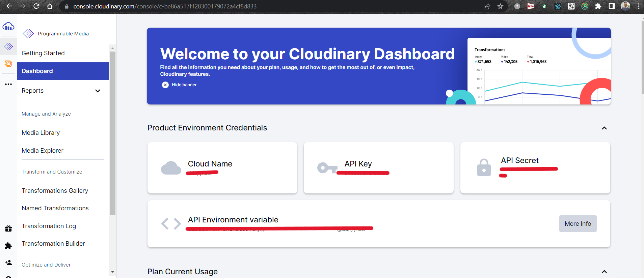Expand the Reports menu chevron
Screen dimensions: 644x278
(98, 91)
